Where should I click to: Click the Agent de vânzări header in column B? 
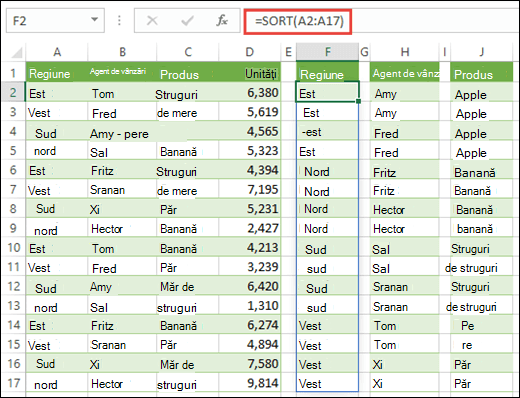click(x=122, y=72)
